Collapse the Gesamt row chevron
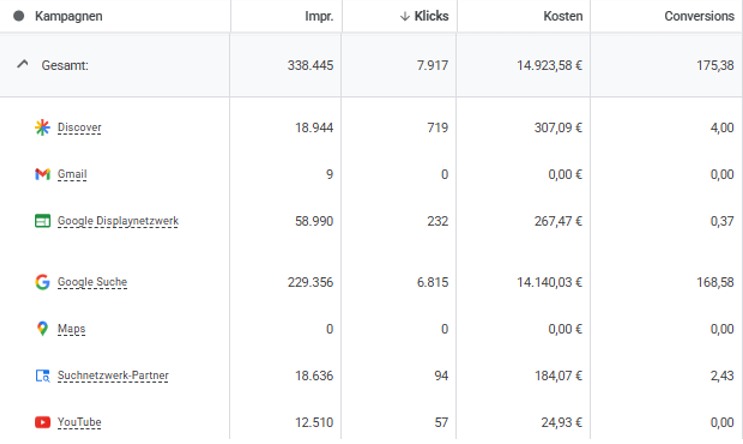Viewport: 743px width, 444px height. [22, 64]
